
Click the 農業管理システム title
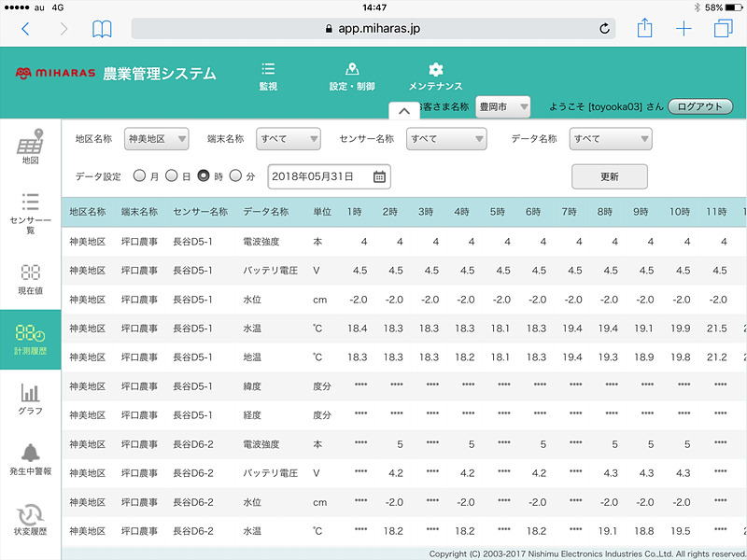coord(160,74)
